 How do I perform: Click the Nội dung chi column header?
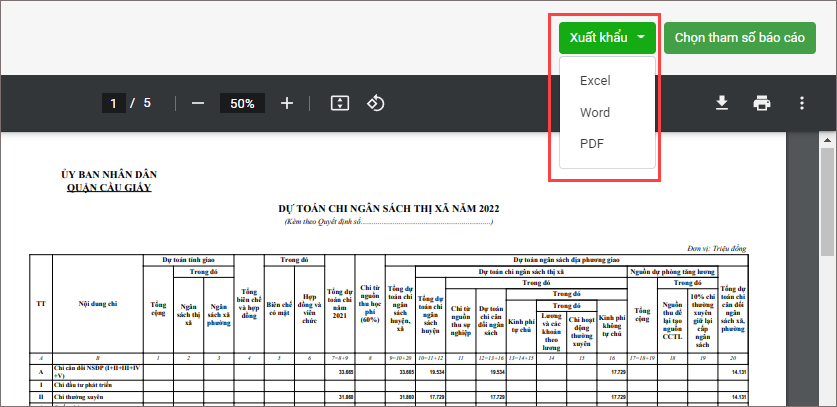click(97, 303)
